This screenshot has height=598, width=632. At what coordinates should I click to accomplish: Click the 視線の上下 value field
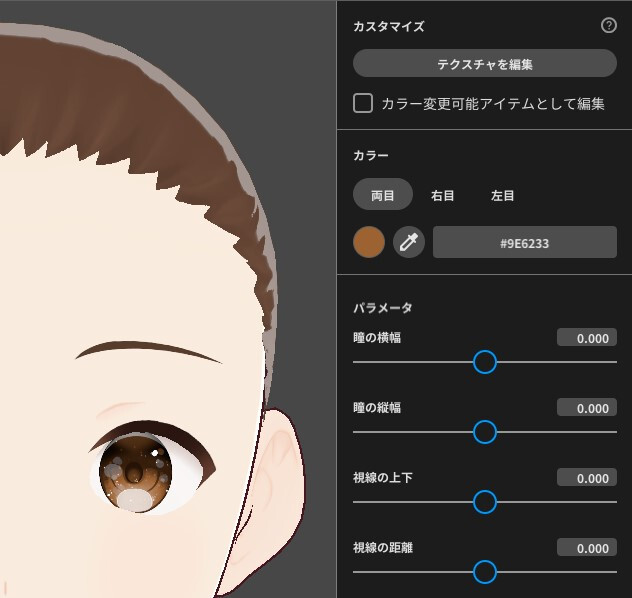pyautogui.click(x=586, y=478)
